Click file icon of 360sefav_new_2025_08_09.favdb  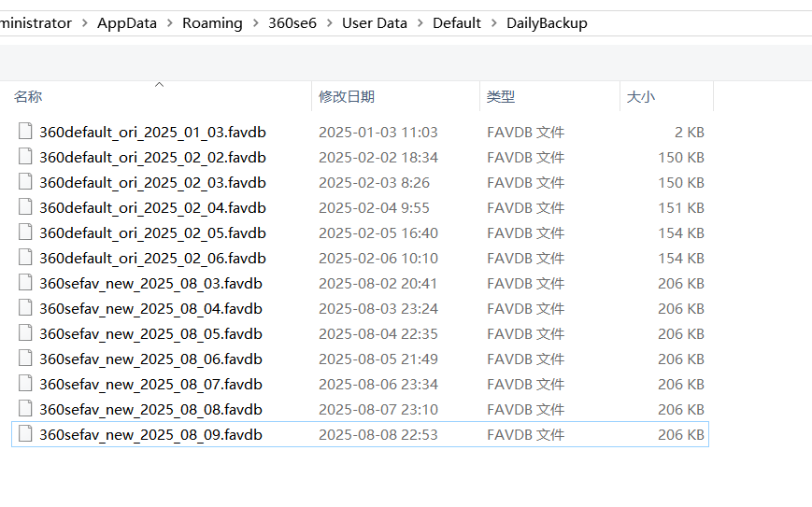25,435
